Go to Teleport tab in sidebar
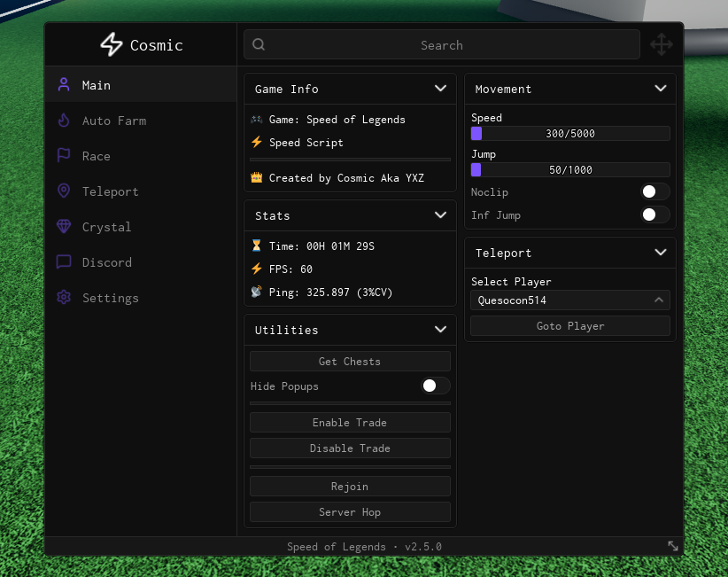 pyautogui.click(x=141, y=191)
